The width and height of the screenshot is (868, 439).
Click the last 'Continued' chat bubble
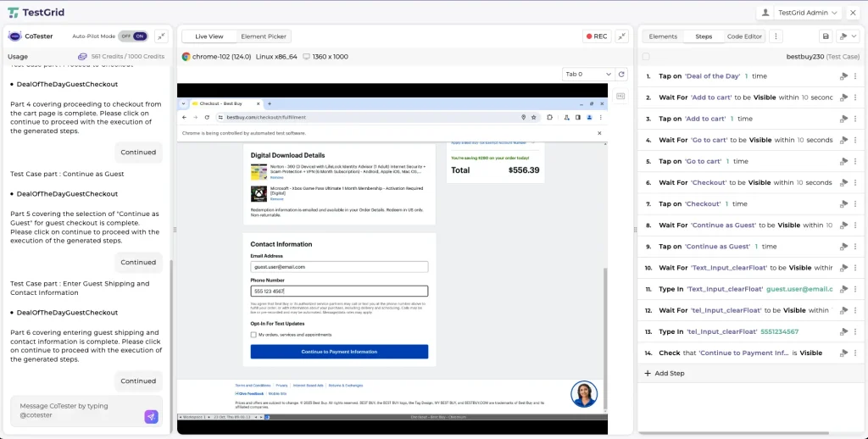[138, 381]
